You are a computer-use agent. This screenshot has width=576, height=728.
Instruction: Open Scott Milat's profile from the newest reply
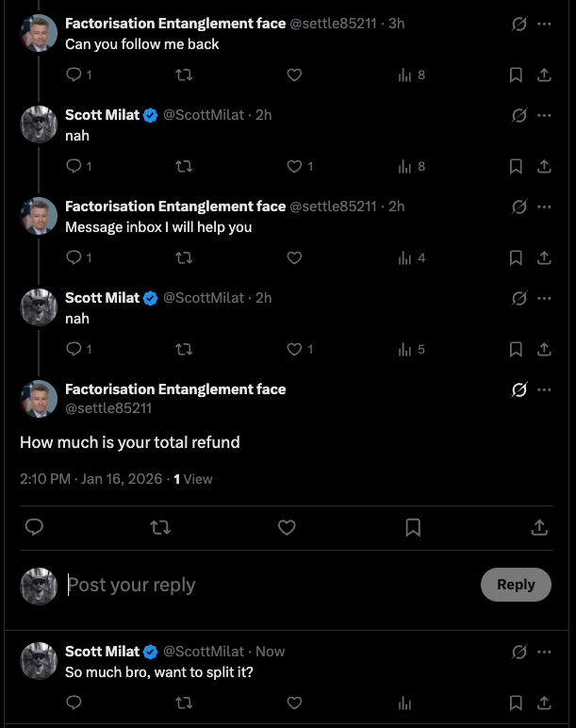102,652
